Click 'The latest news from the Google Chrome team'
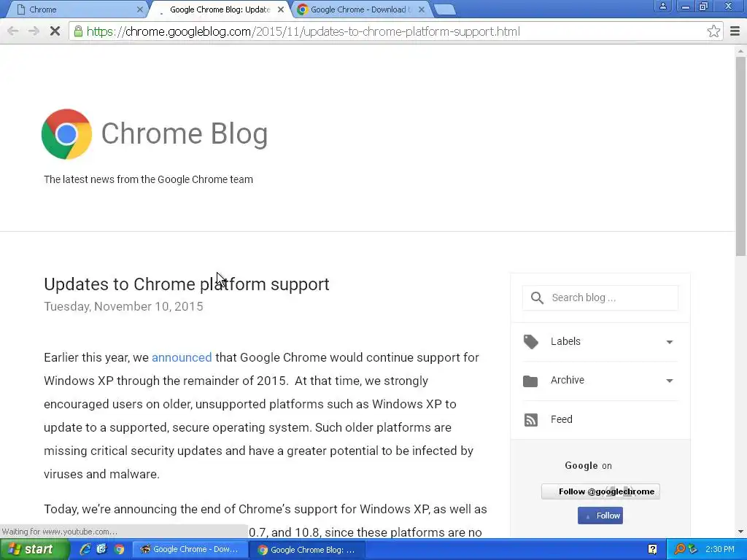Screen dimensions: 747x560 point(148,179)
